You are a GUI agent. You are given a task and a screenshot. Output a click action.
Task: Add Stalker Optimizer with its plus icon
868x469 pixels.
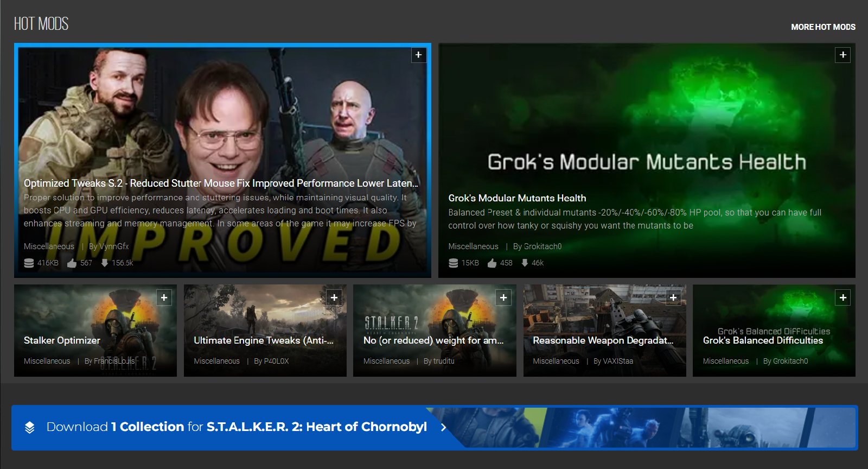164,297
